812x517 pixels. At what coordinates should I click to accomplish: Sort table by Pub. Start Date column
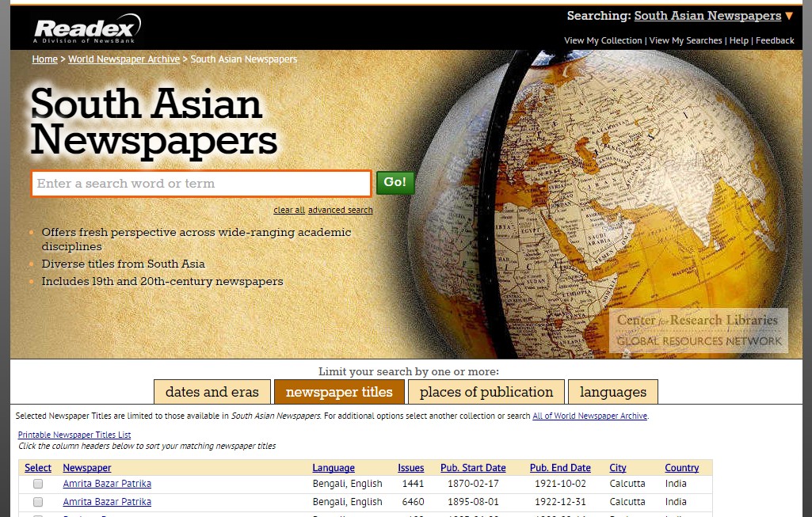(x=473, y=468)
